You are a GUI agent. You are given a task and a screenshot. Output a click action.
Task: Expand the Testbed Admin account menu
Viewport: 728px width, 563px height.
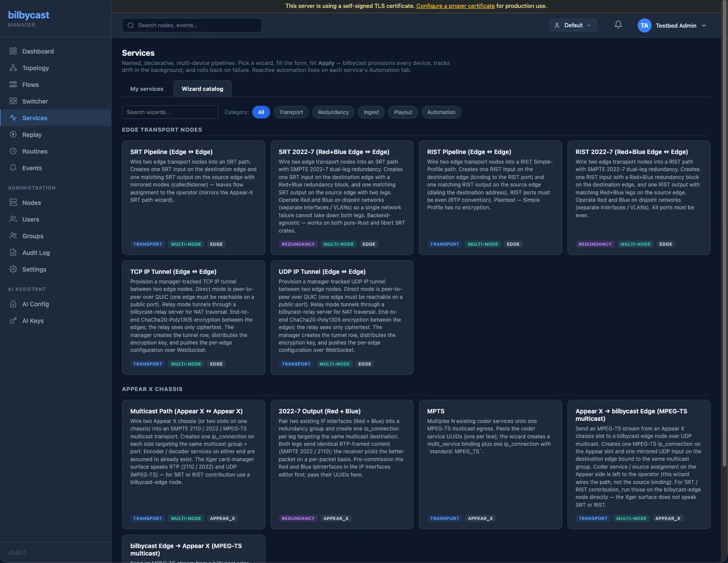(x=672, y=25)
